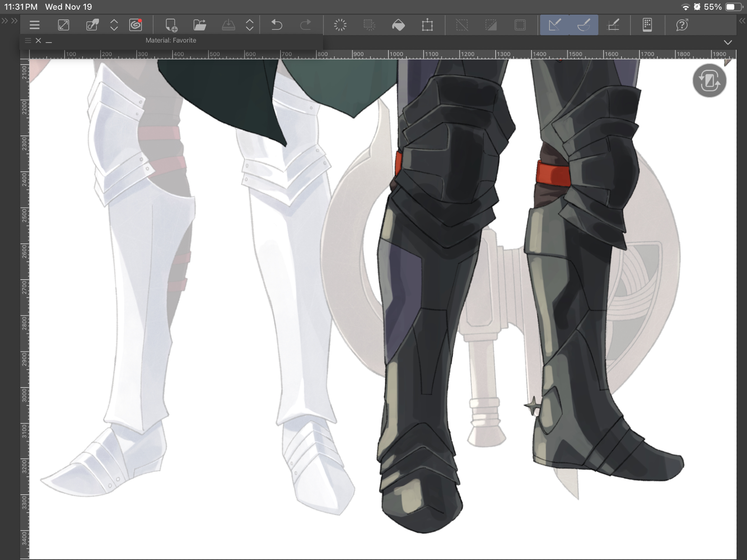Open the Smartphone connection icon

(647, 25)
